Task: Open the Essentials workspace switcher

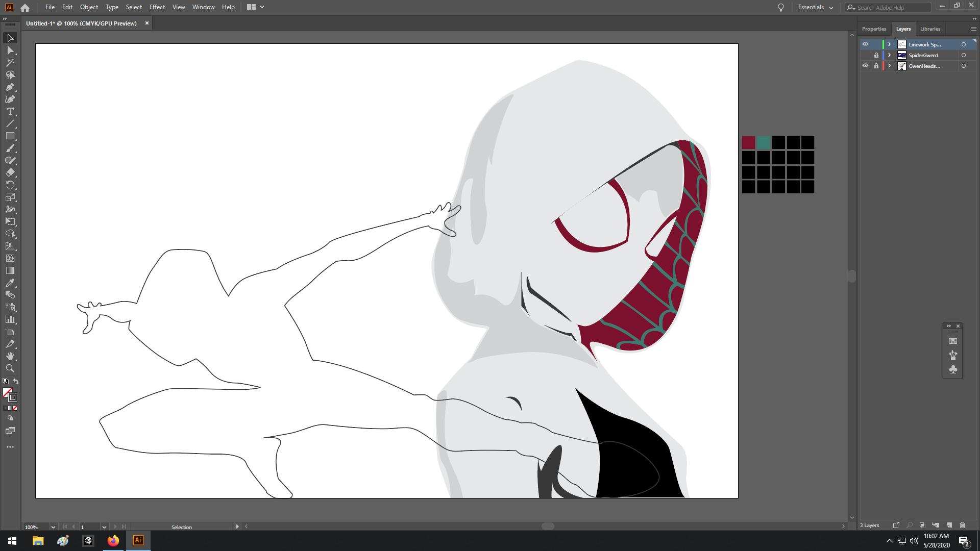Action: coord(815,7)
